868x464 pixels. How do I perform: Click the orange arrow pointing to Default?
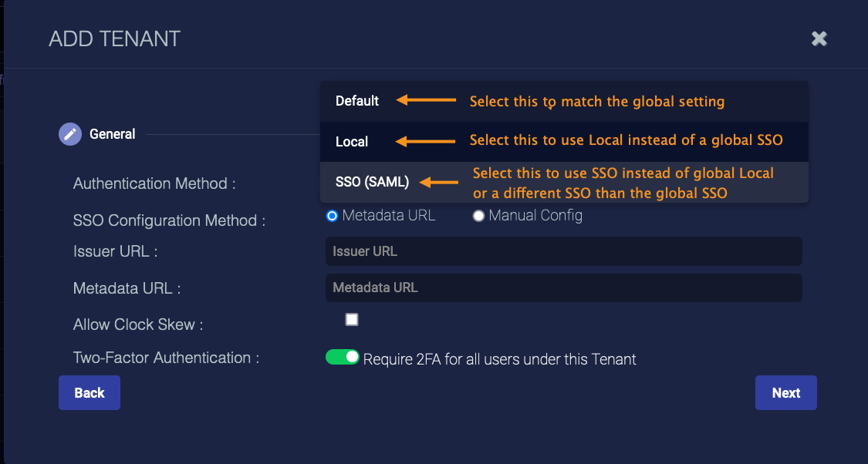pyautogui.click(x=427, y=100)
